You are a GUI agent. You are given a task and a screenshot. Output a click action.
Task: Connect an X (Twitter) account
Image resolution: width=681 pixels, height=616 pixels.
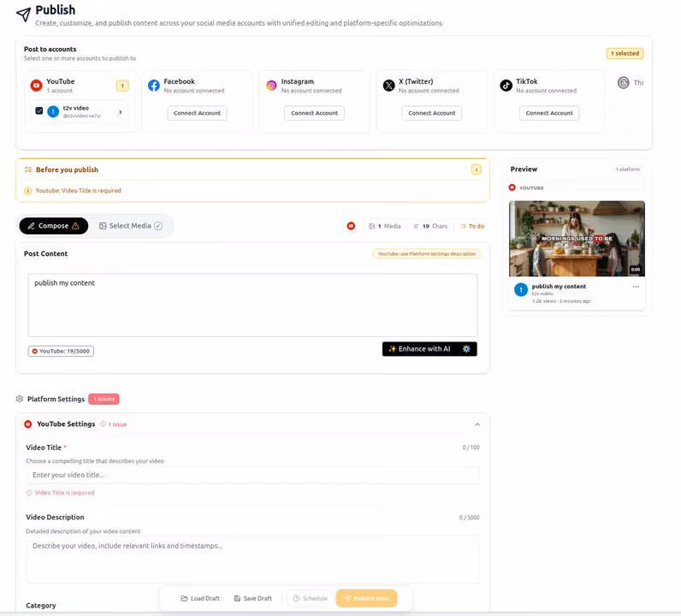(432, 113)
